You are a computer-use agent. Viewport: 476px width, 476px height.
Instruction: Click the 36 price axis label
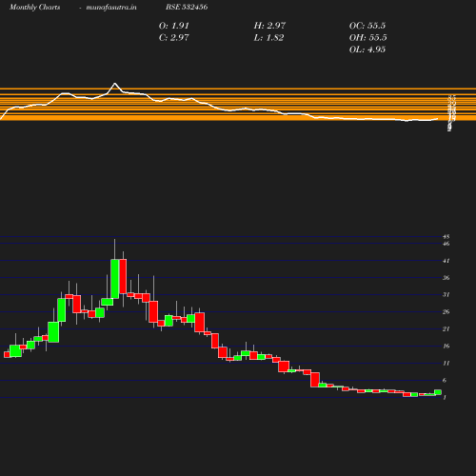click(x=446, y=278)
